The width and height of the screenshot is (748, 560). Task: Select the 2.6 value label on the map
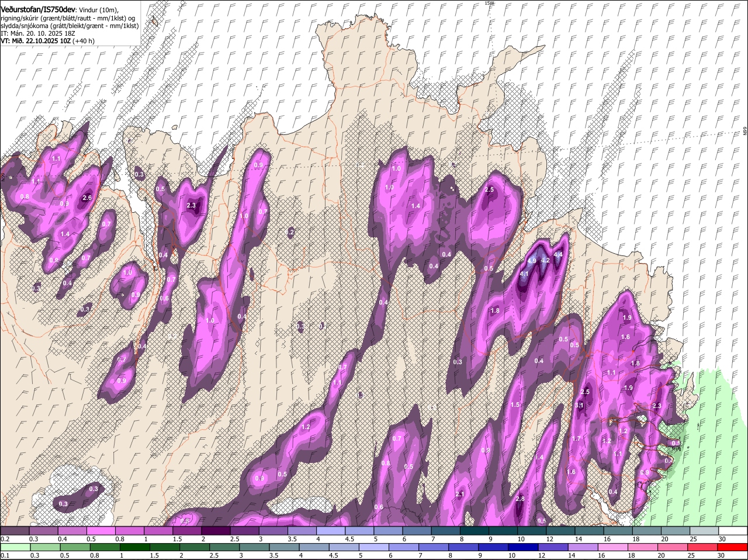pyautogui.click(x=88, y=198)
